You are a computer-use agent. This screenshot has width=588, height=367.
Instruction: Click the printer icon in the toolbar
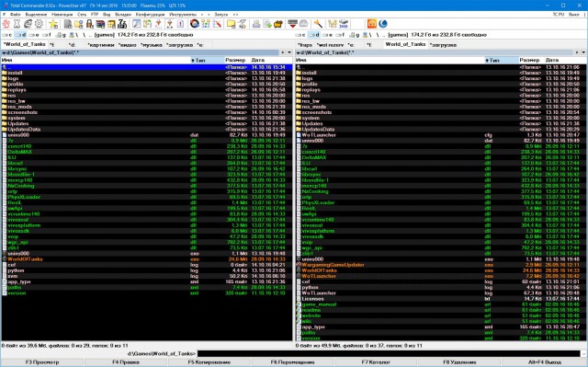pos(256,24)
